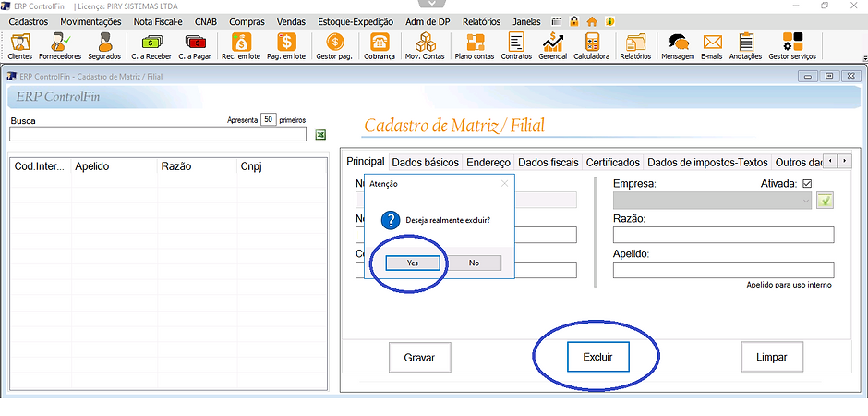Launch the Calculadora icon

click(x=591, y=46)
